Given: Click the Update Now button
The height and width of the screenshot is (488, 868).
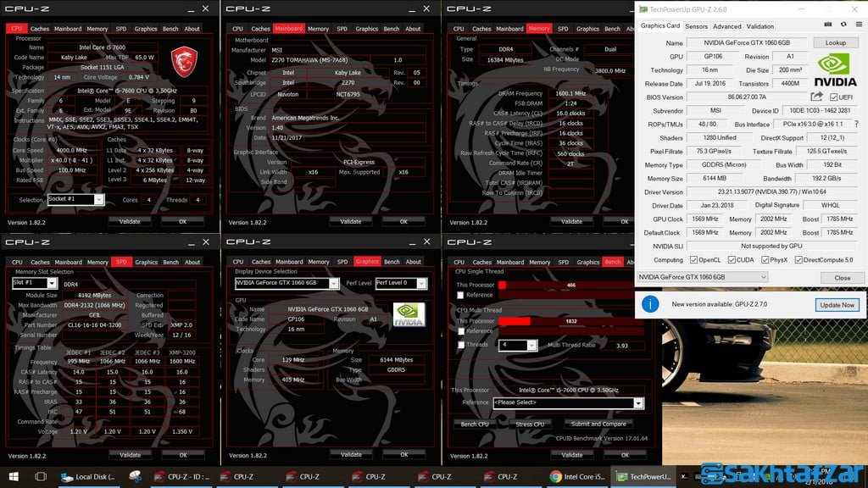Looking at the screenshot, I should pos(837,304).
